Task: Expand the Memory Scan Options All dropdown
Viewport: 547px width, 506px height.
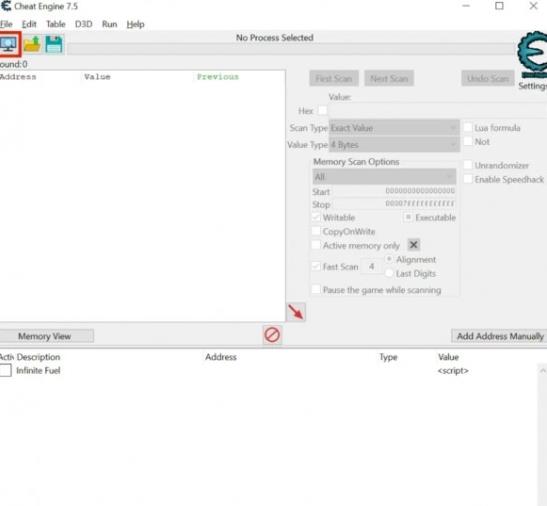Action: (384, 177)
